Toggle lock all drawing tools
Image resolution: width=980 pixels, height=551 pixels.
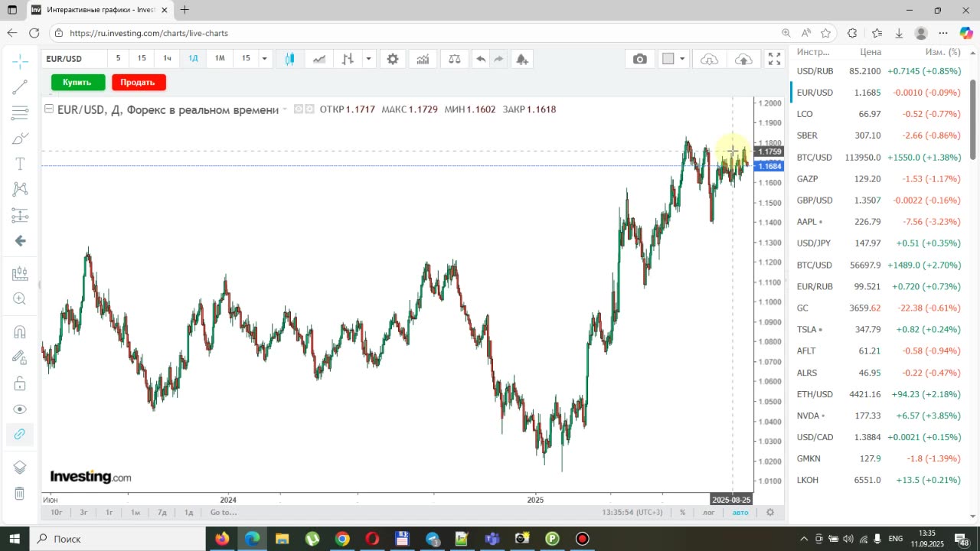20,383
